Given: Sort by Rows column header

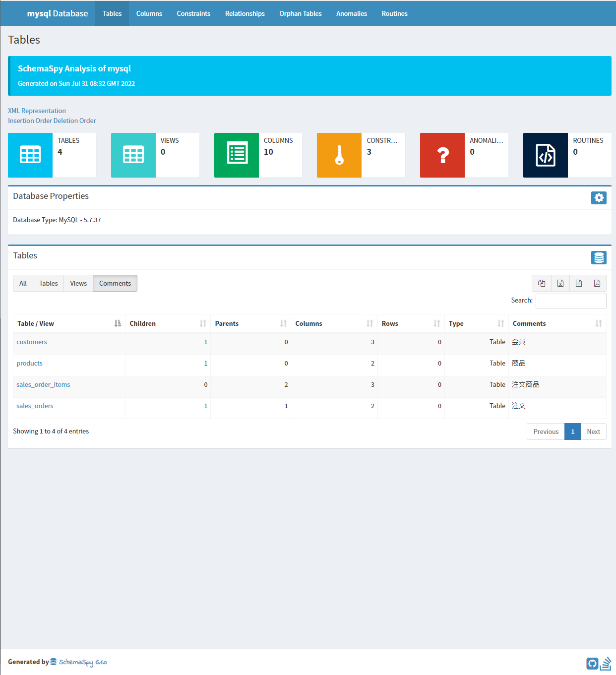Looking at the screenshot, I should point(411,323).
